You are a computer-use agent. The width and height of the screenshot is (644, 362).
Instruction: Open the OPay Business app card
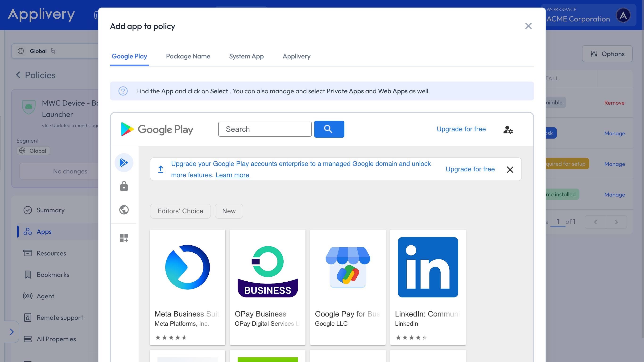pos(268,287)
